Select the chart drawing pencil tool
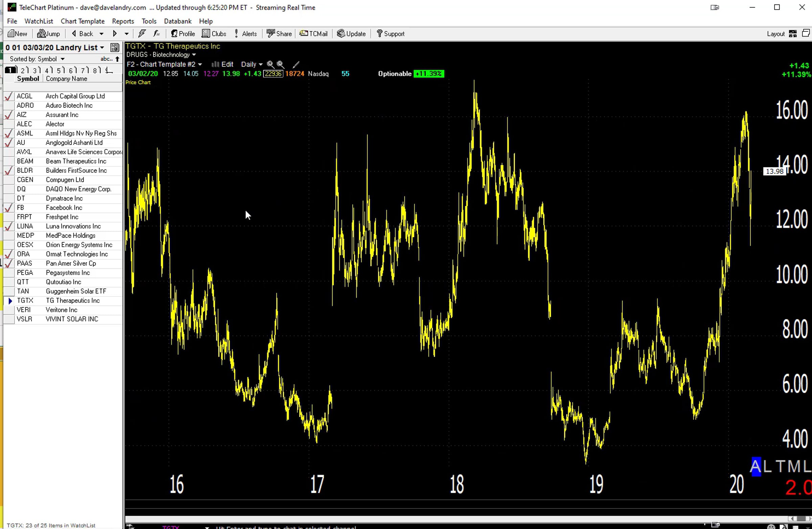The height and width of the screenshot is (529, 812). point(296,64)
